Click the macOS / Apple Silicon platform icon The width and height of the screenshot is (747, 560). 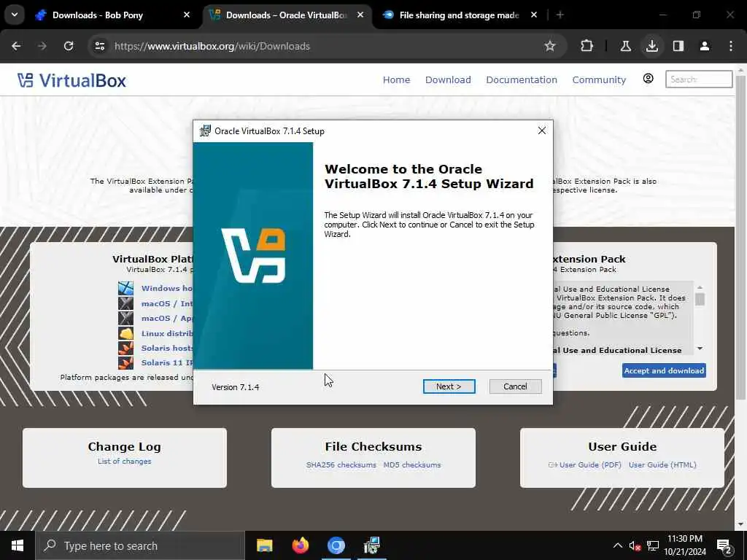click(125, 318)
